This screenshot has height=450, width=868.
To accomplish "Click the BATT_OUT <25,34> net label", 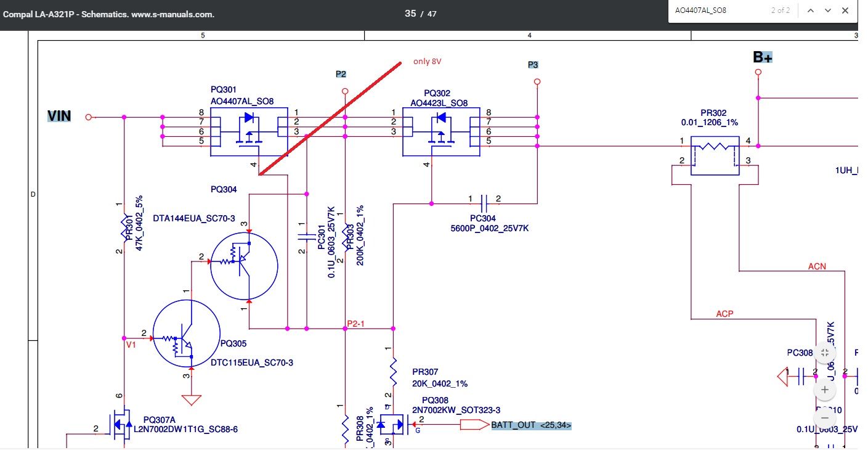I will pyautogui.click(x=531, y=425).
